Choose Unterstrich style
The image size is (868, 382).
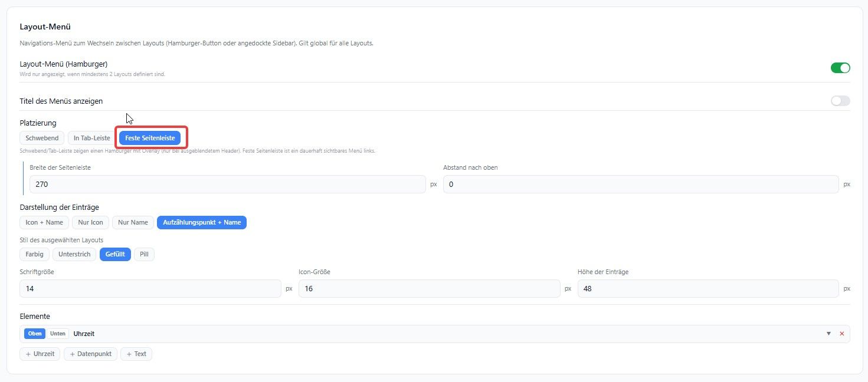pyautogui.click(x=74, y=254)
